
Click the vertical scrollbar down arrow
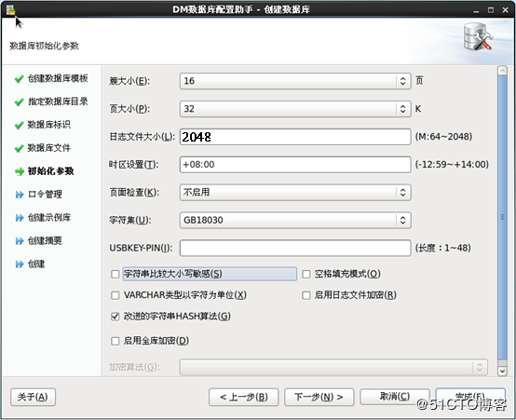pos(502,371)
